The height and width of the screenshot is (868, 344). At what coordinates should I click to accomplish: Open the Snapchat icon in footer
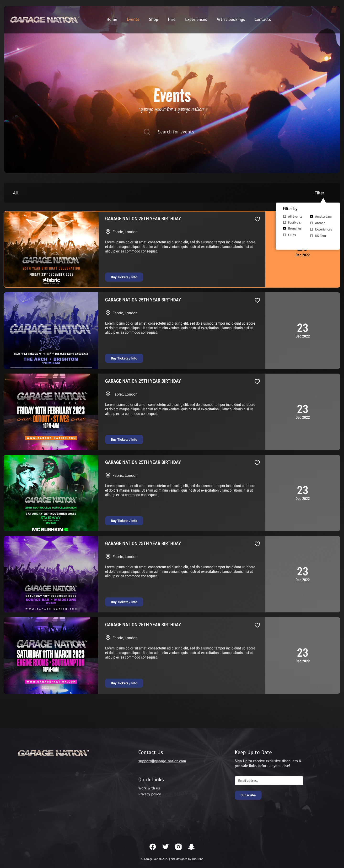[x=191, y=847]
